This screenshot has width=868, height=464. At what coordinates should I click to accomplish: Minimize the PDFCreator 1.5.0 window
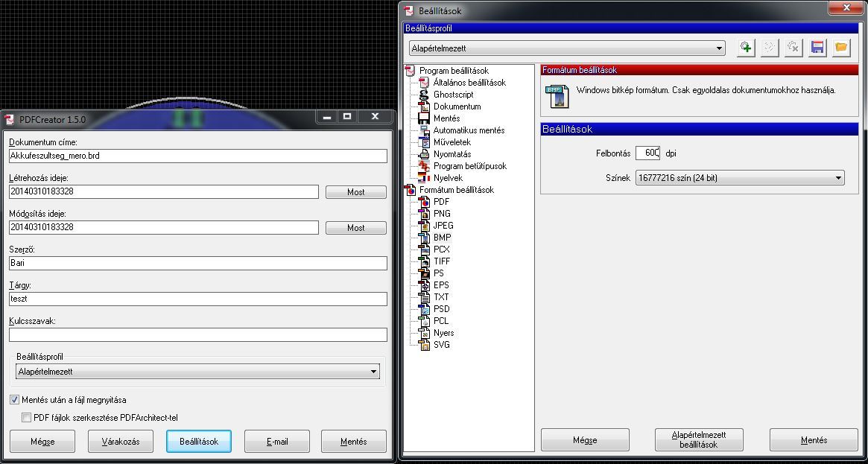[327, 116]
